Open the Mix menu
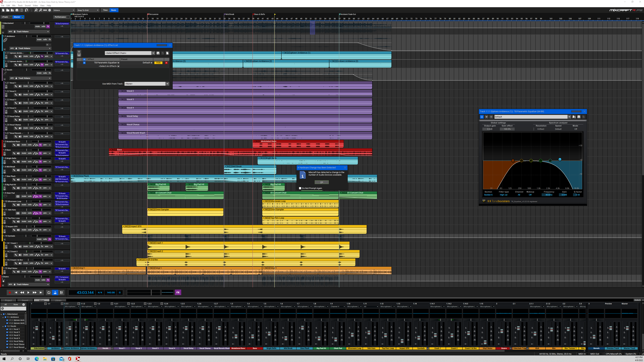Viewport: 644px width, 362px height. pyautogui.click(x=14, y=6)
